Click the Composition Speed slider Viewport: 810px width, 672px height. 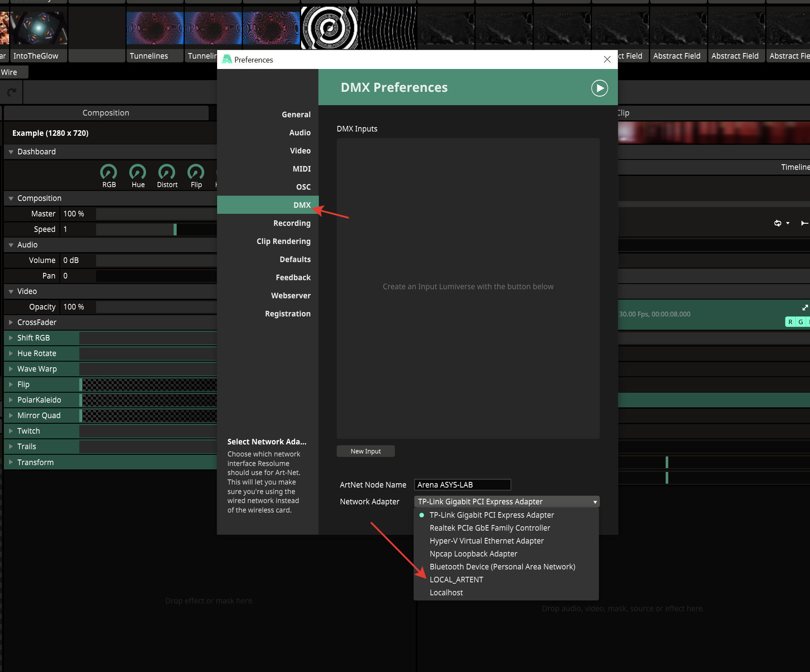(x=156, y=229)
